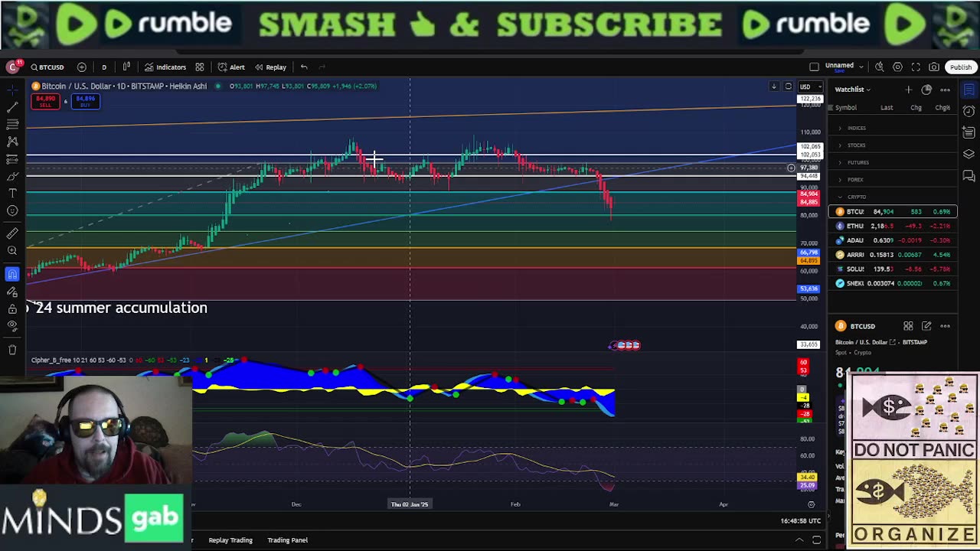Open the forecasting and measurement tools
This screenshot has height=551, width=980.
point(12,159)
